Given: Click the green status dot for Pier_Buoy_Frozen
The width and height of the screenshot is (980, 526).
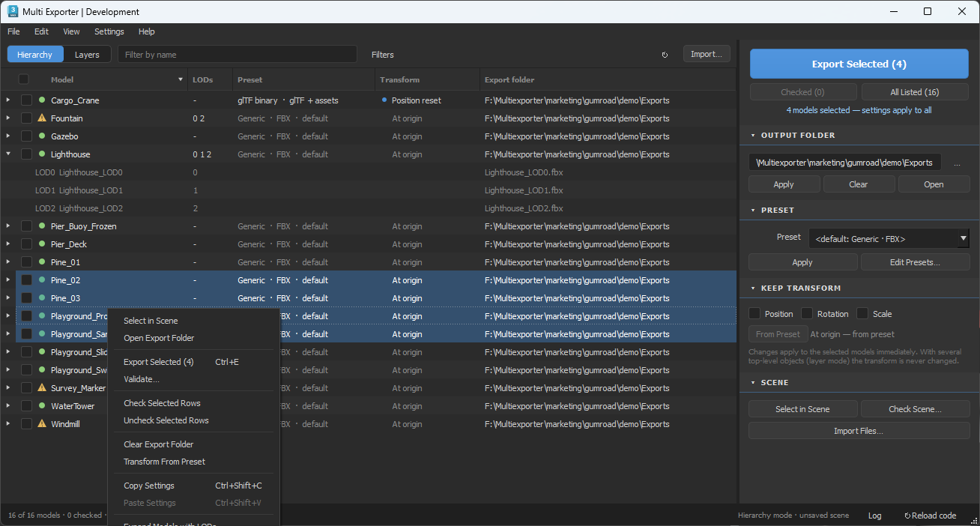Looking at the screenshot, I should [42, 226].
